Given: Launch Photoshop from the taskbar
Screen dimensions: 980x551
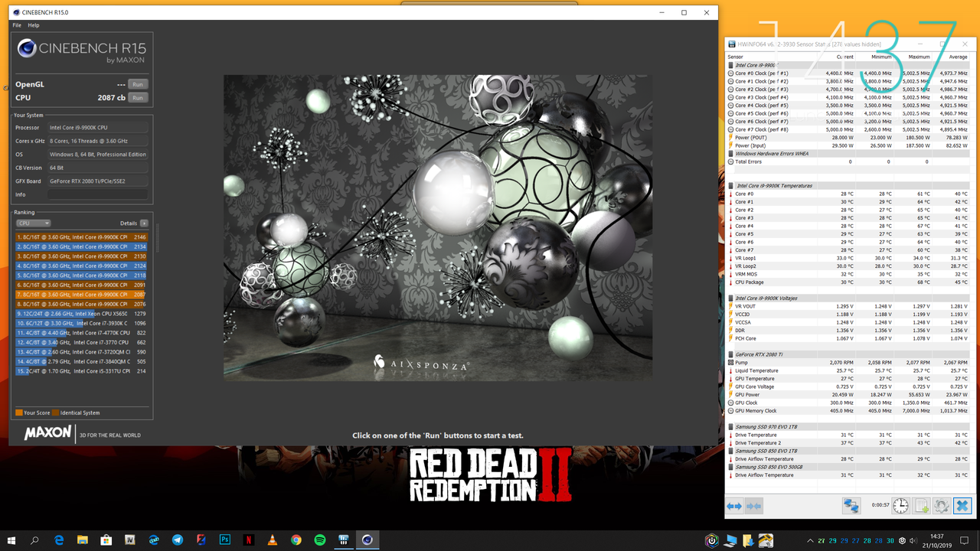Looking at the screenshot, I should tap(224, 540).
